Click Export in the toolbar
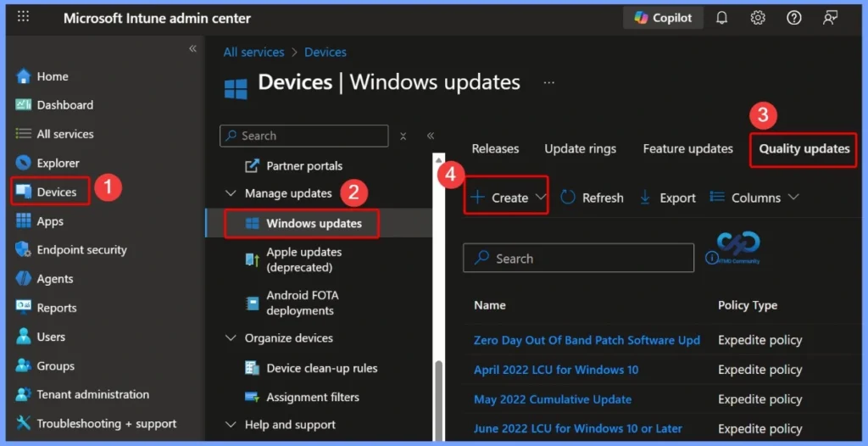This screenshot has height=446, width=868. 667,198
